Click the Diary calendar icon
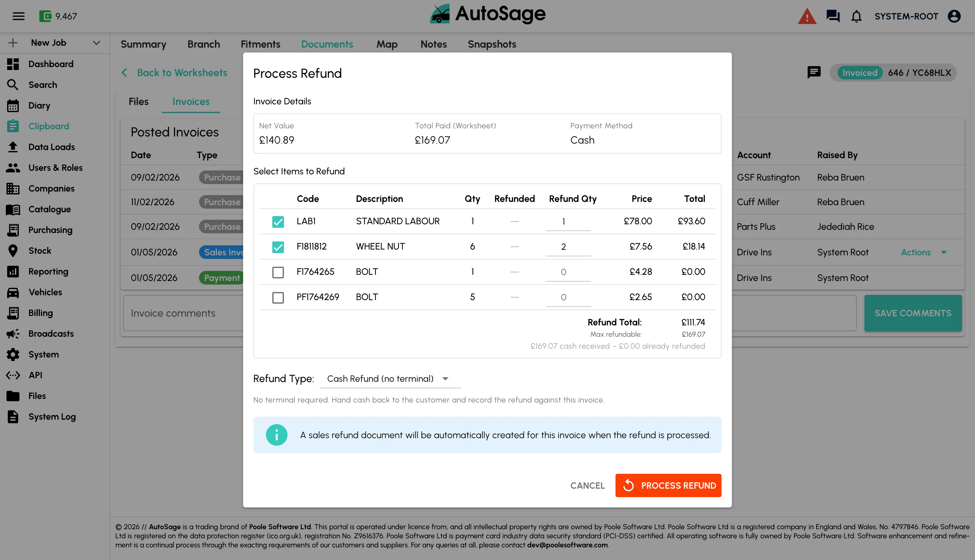Screen dimensions: 975x560 pos(13,105)
